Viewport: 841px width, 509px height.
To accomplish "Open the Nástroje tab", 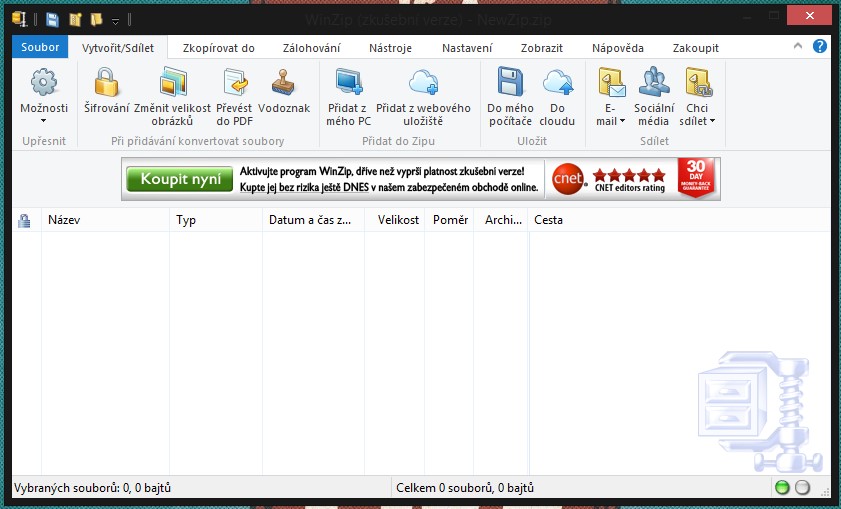I will [390, 48].
